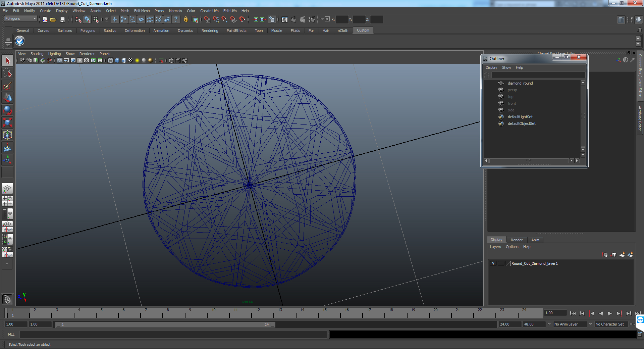Switch to the Rendering shelf tab
This screenshot has width=644, height=349.
[210, 31]
